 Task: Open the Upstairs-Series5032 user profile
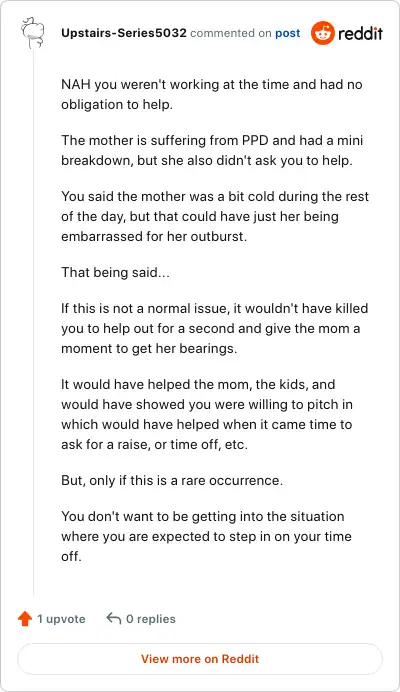click(x=124, y=33)
